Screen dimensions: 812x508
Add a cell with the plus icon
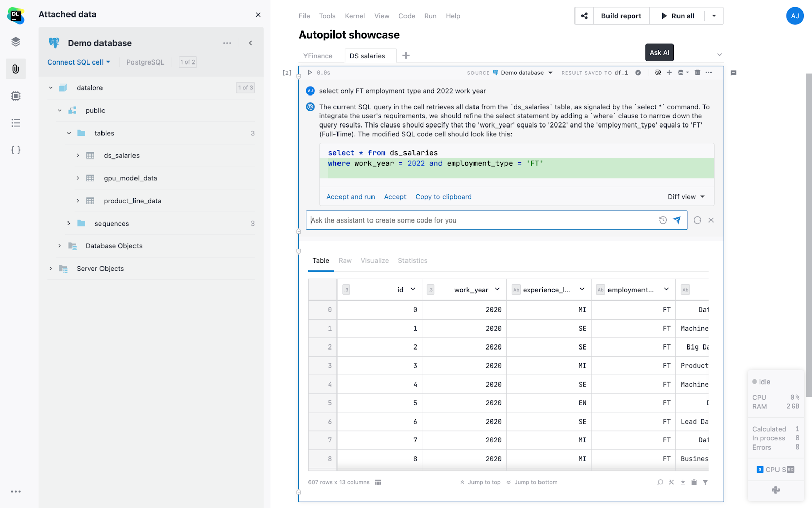pyautogui.click(x=669, y=73)
